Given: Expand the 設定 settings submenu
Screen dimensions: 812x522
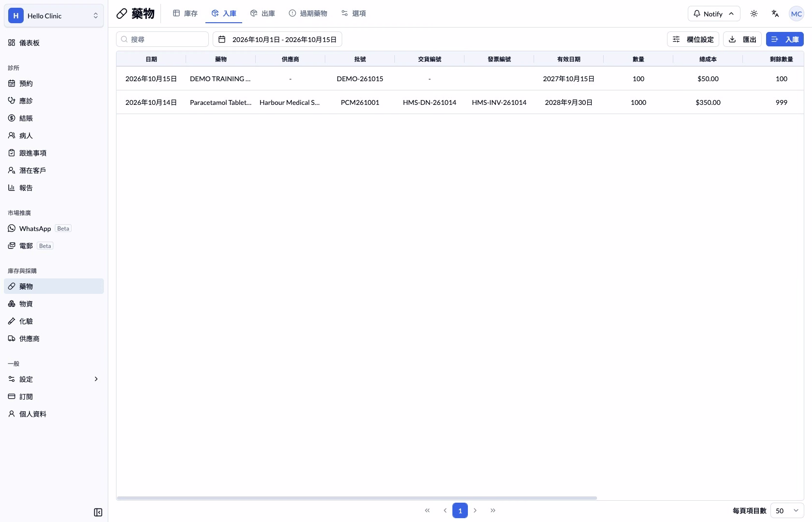Looking at the screenshot, I should 54,379.
